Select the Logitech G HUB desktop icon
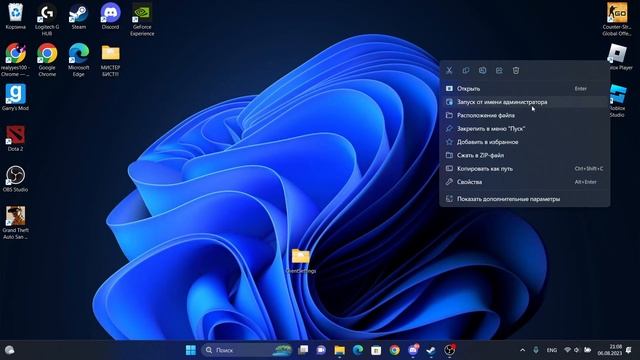 47,19
